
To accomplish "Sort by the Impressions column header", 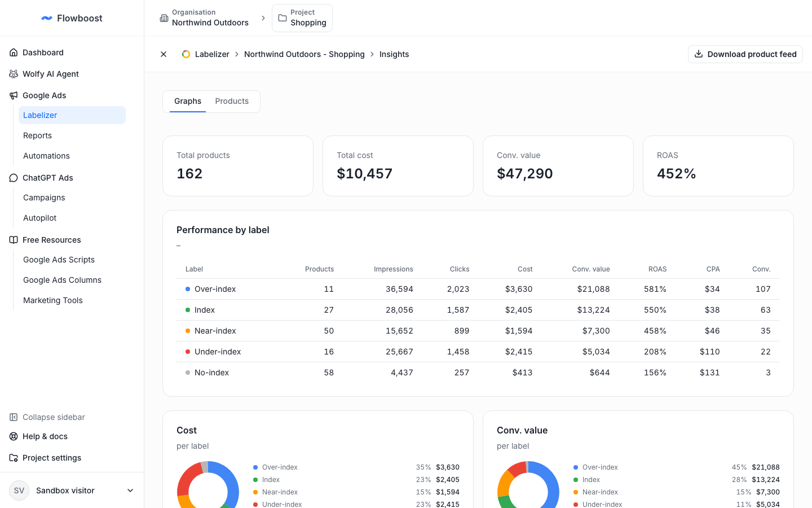I will point(394,269).
